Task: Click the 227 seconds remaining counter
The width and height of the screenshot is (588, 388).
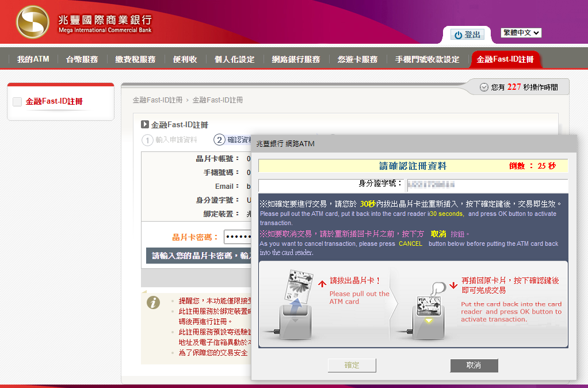Action: 514,87
